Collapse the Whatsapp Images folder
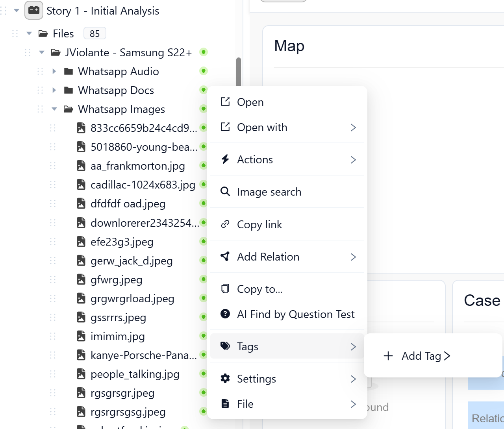This screenshot has height=429, width=504. (x=54, y=109)
